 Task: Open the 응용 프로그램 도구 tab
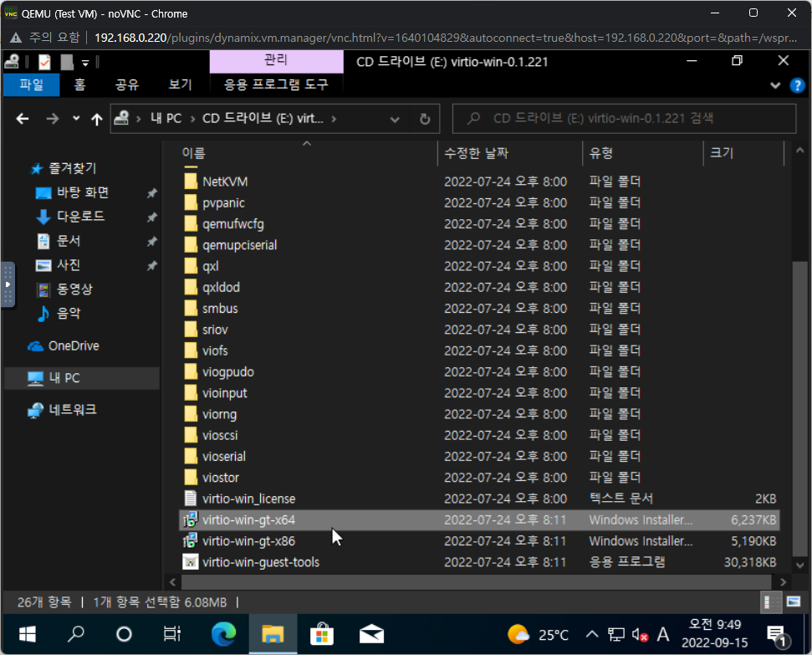[x=276, y=84]
